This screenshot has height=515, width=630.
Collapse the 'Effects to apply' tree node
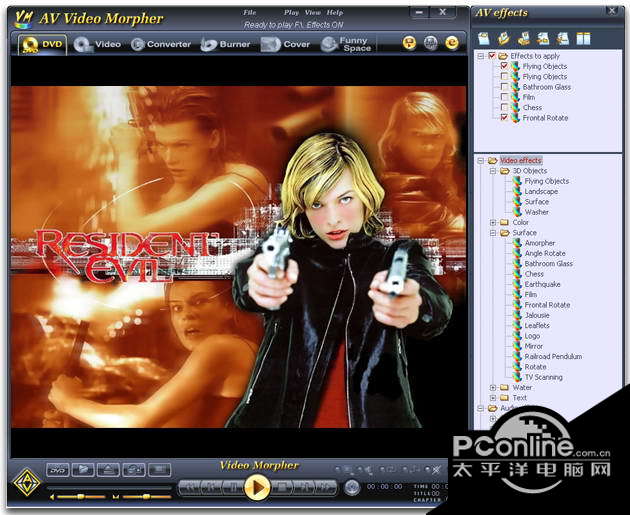click(481, 56)
